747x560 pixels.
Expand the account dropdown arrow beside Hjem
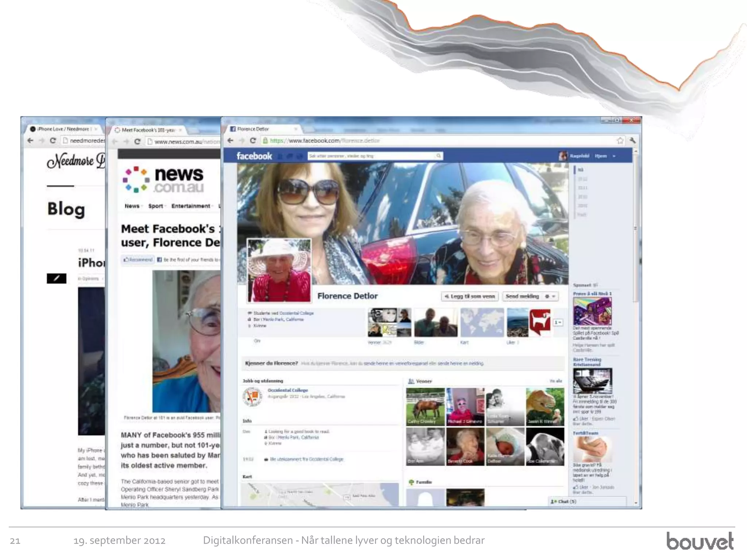tap(614, 156)
